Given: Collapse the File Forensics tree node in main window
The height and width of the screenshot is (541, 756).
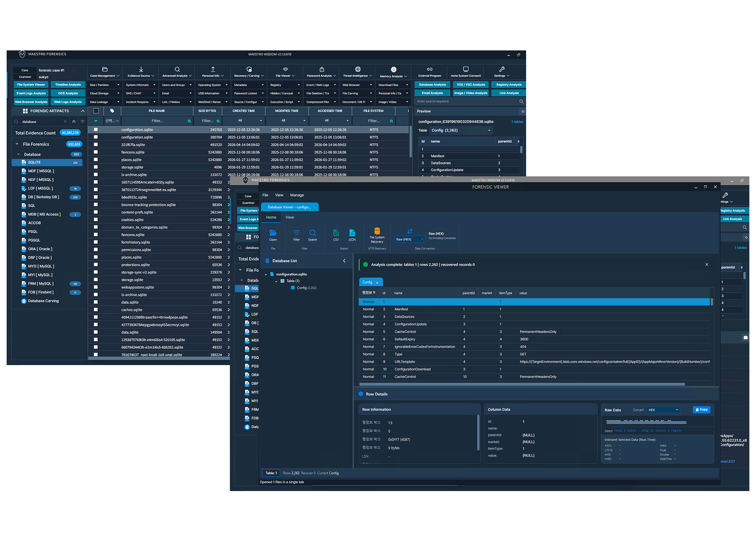Looking at the screenshot, I should point(17,144).
